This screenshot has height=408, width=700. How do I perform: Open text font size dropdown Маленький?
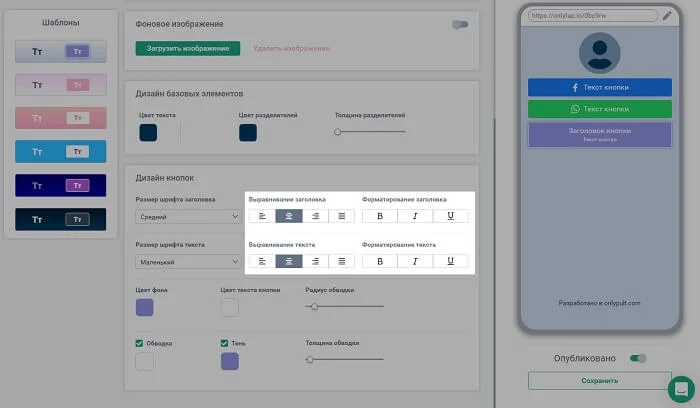187,261
